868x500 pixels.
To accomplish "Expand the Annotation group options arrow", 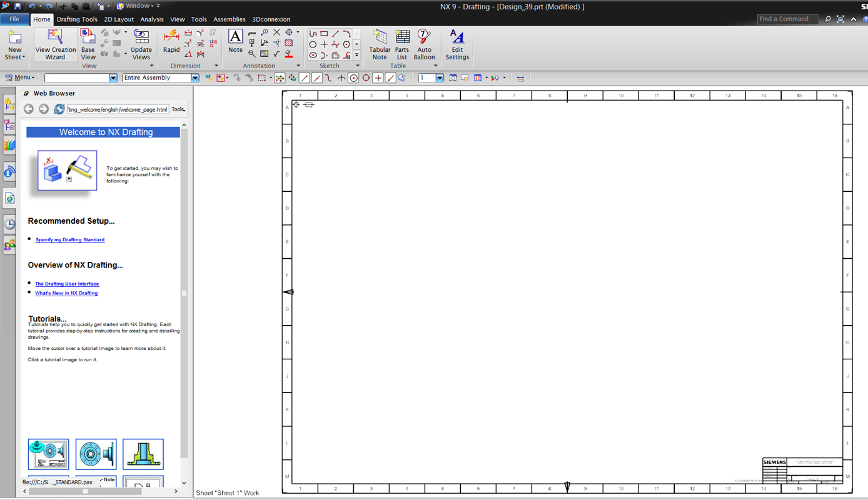I will pos(298,66).
